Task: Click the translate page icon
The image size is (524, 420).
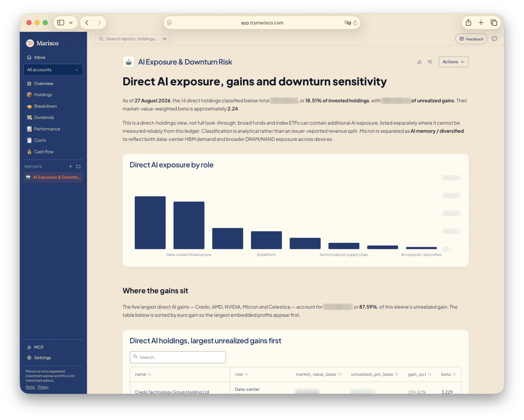Action: coord(347,23)
